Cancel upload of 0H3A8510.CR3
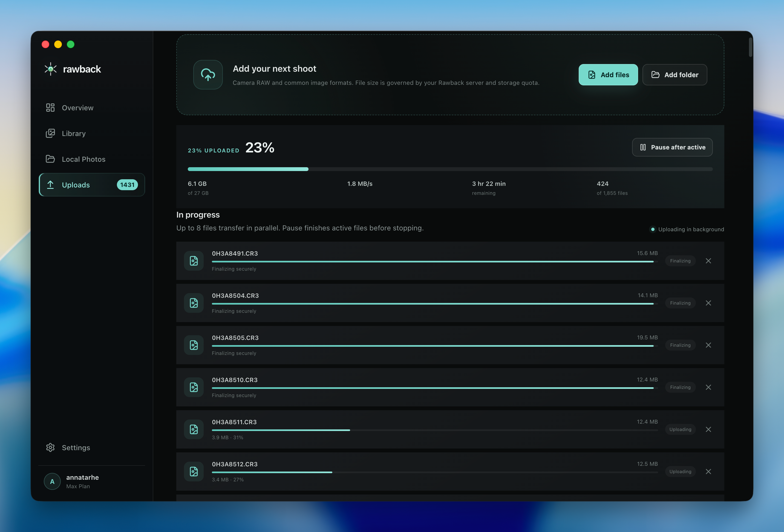 pyautogui.click(x=708, y=387)
